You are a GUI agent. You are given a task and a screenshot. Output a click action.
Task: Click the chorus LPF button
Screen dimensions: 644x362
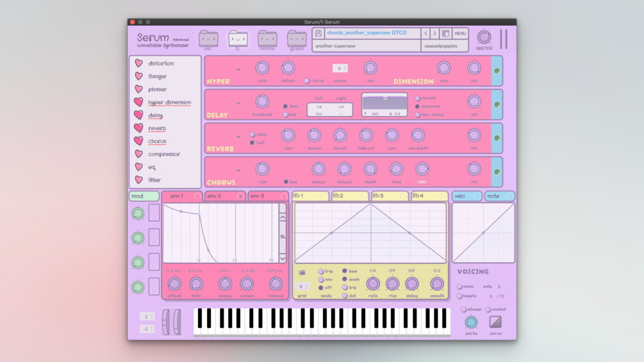click(x=422, y=182)
